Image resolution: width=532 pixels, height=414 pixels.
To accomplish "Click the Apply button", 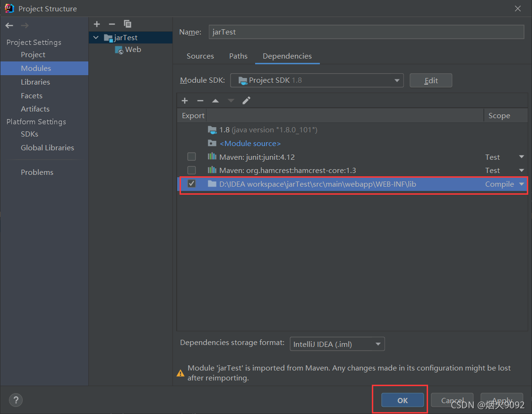I will (501, 400).
